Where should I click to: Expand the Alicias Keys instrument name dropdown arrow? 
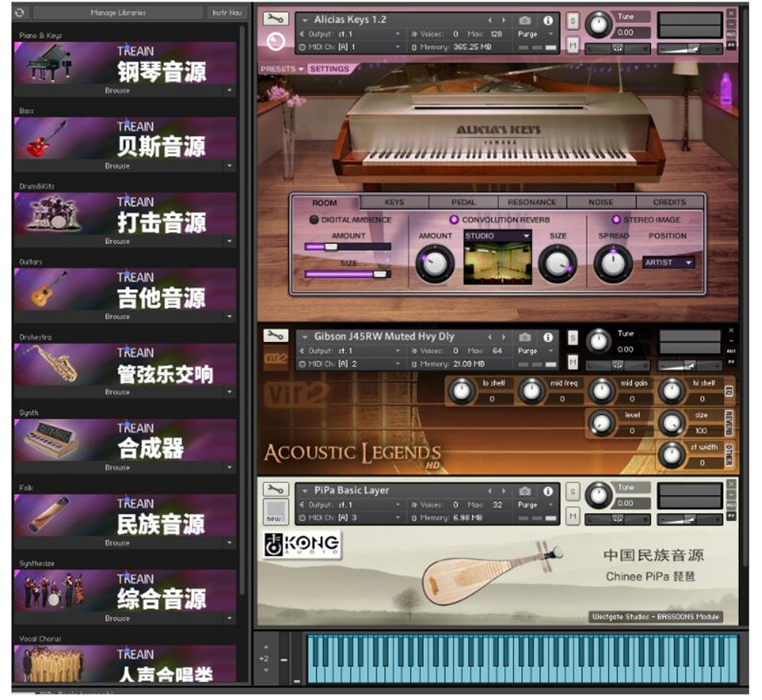pyautogui.click(x=305, y=21)
